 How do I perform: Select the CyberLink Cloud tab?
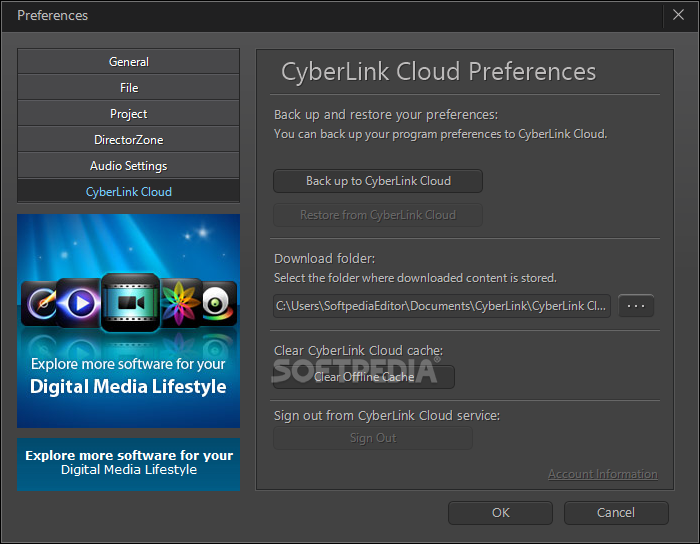pos(129,191)
